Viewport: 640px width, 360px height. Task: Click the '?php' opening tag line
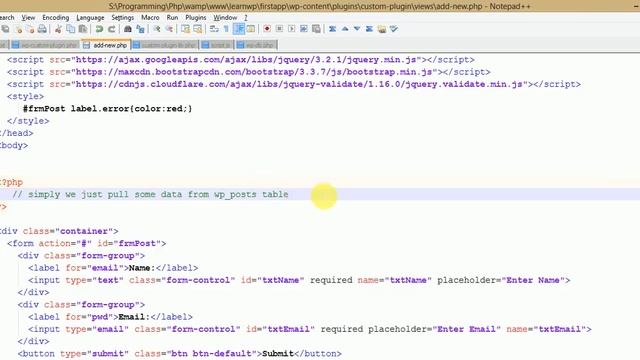(11, 182)
